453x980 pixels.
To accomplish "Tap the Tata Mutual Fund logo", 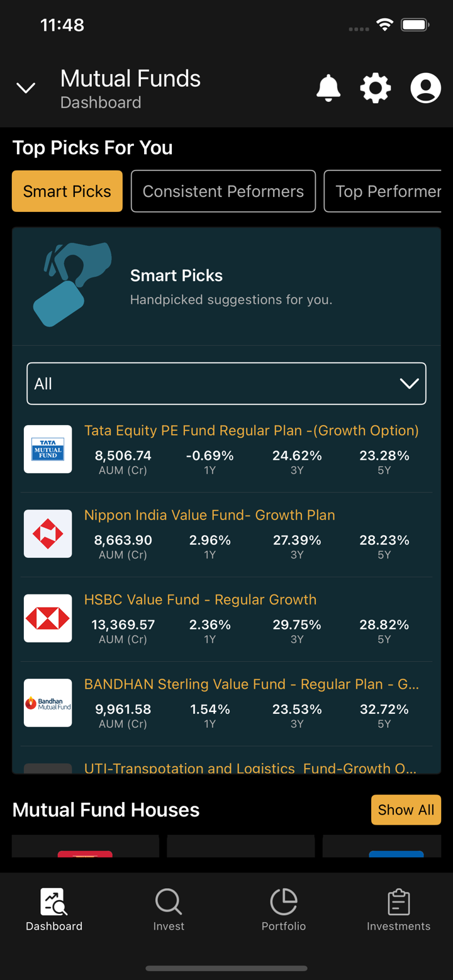I will tap(48, 449).
